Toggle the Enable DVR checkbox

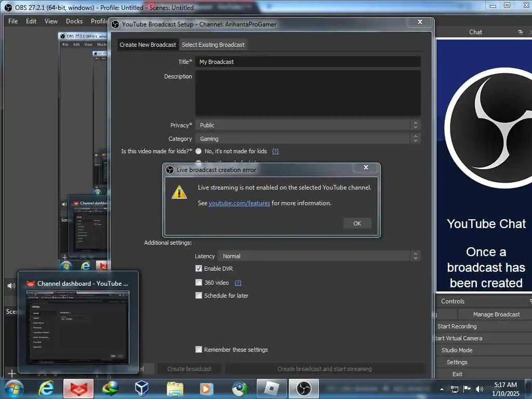coord(198,269)
